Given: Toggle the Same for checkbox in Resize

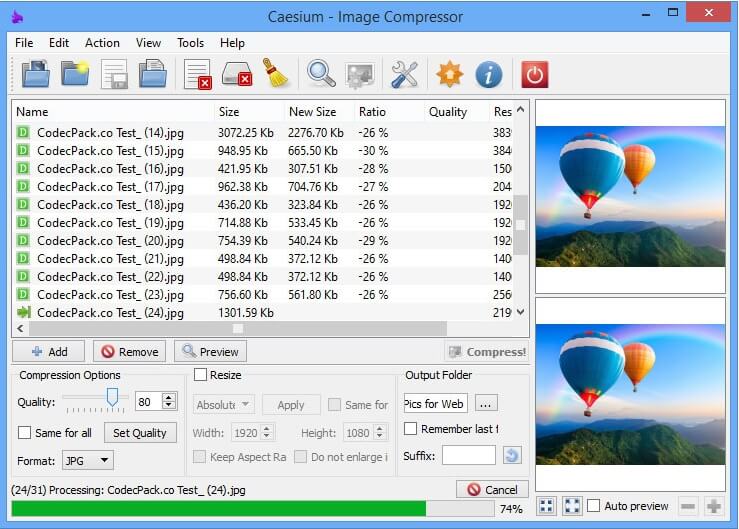Looking at the screenshot, I should 334,405.
